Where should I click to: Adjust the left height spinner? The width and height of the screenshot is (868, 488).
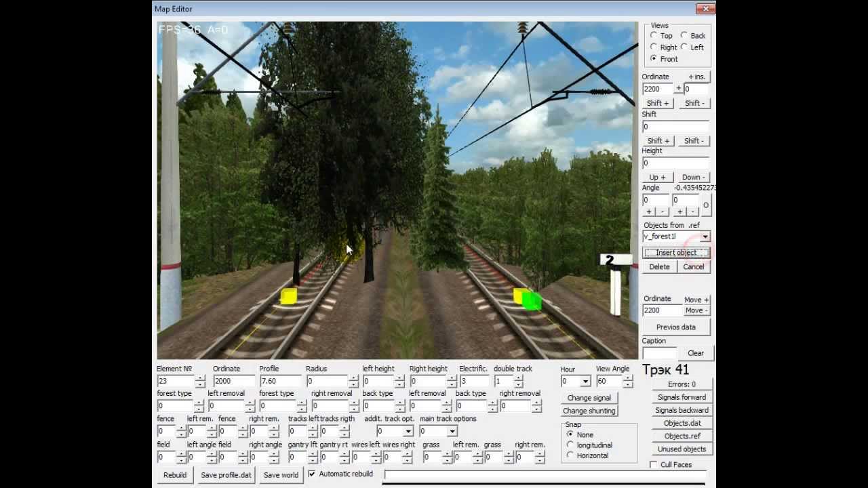(x=399, y=382)
